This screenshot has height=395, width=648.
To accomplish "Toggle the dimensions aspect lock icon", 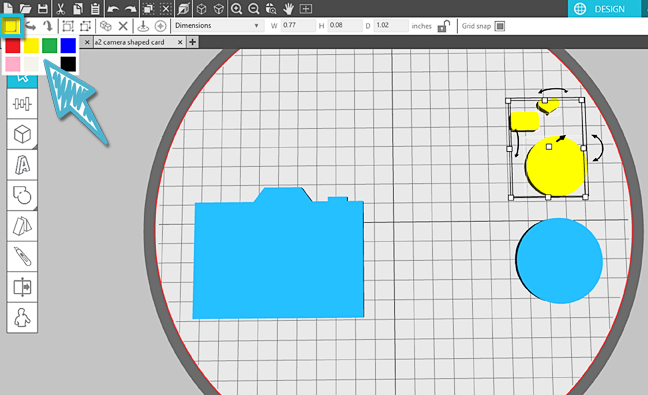I will point(443,26).
